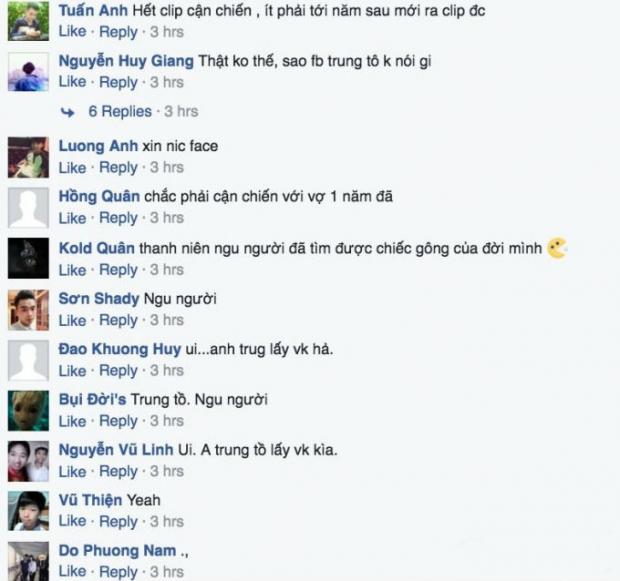Reply to Hồng Quân's comment
620x581 pixels.
coord(118,218)
